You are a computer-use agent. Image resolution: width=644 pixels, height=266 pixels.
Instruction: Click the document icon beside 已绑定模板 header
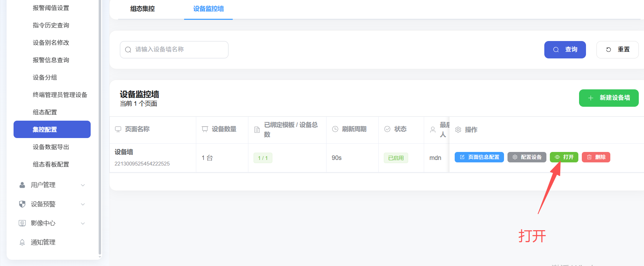click(x=257, y=130)
